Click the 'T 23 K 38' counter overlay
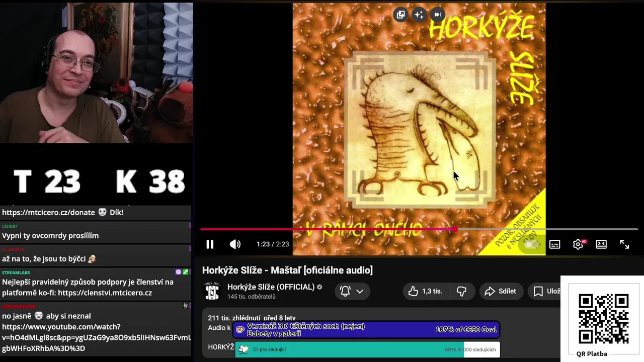644x362 pixels. tap(99, 181)
